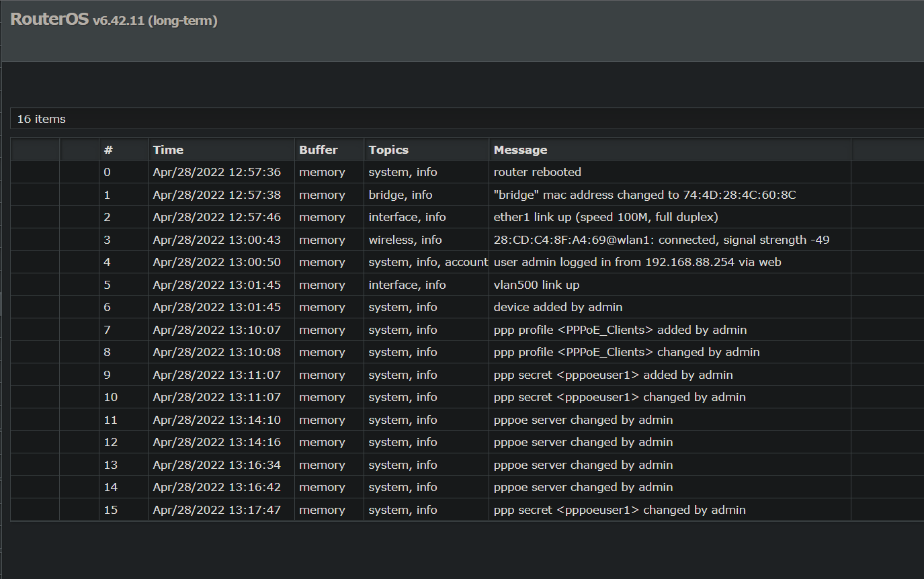Click the RouterOS v6.42.11 title

(x=114, y=19)
